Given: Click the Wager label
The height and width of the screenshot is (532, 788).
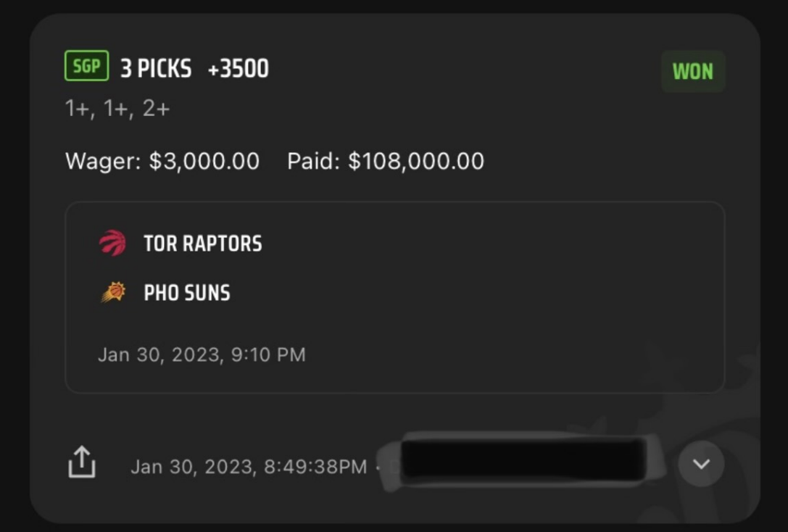Looking at the screenshot, I should pyautogui.click(x=103, y=161).
